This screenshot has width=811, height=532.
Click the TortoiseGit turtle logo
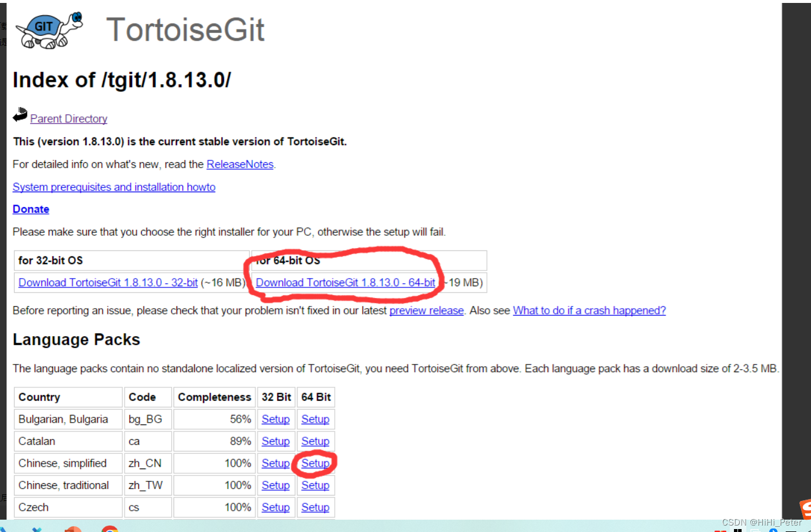pos(49,30)
